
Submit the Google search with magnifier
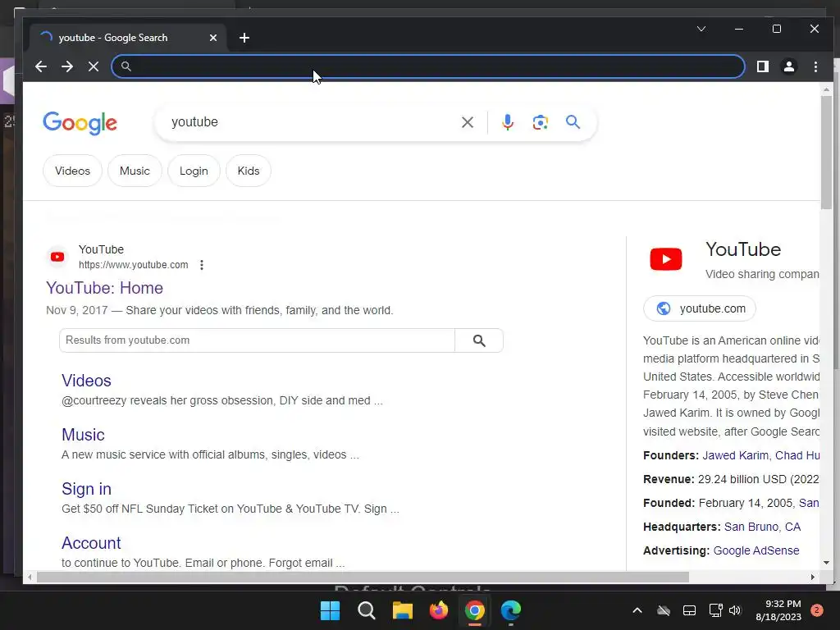[573, 122]
